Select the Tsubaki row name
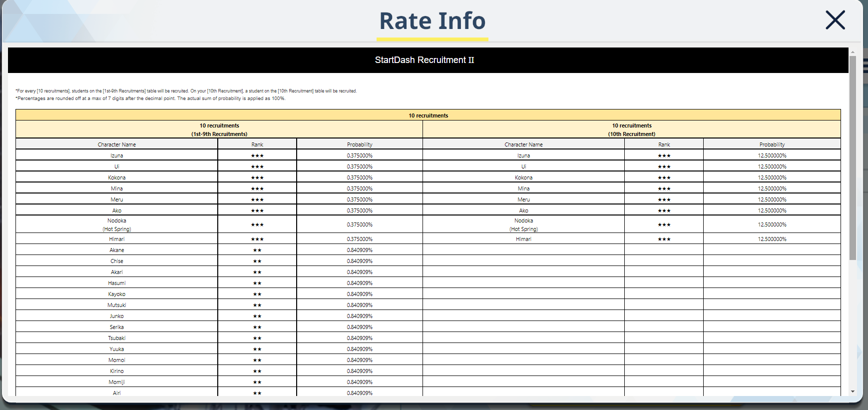This screenshot has height=410, width=868. [117, 338]
